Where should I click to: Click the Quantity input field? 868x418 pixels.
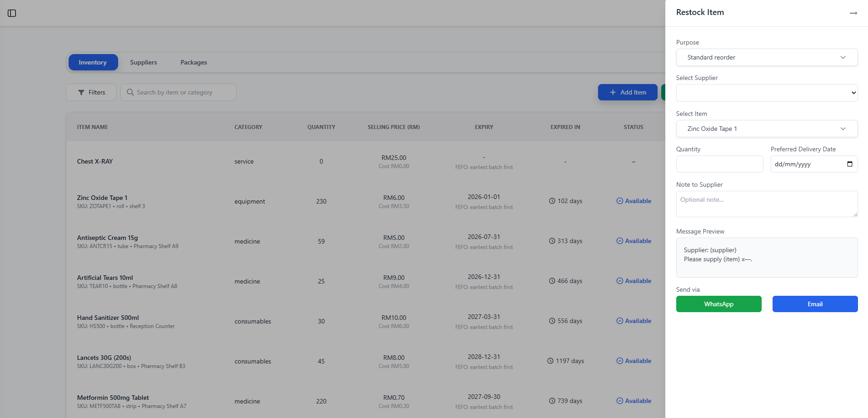pos(719,164)
